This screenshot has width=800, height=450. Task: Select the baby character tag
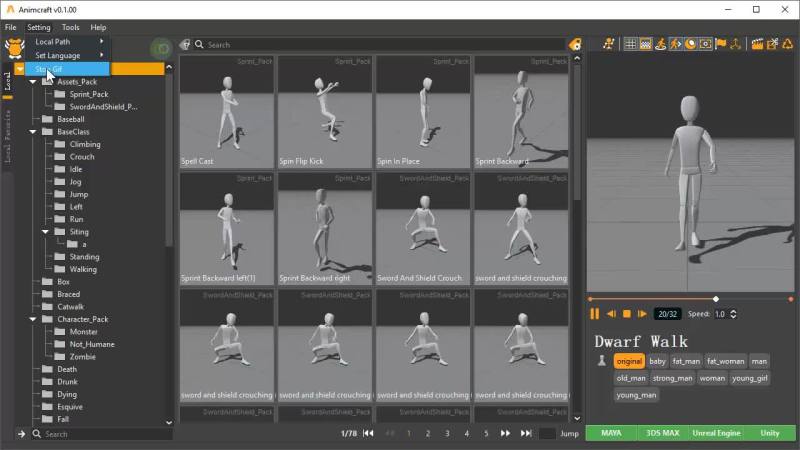657,361
